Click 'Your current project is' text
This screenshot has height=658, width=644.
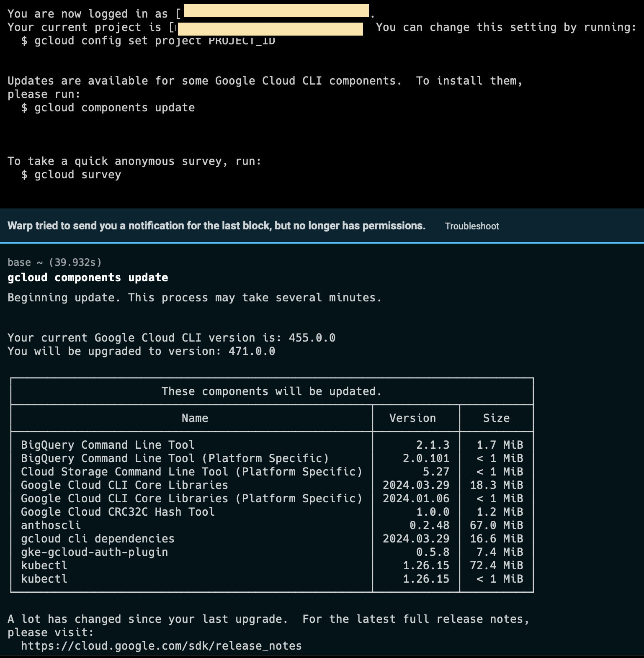point(85,28)
